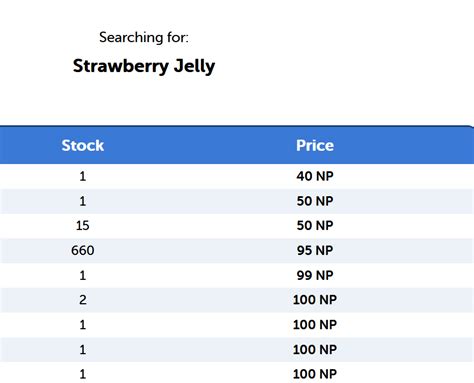Click the Price column header
Viewport: 474px width, 383px height.
[x=315, y=145]
